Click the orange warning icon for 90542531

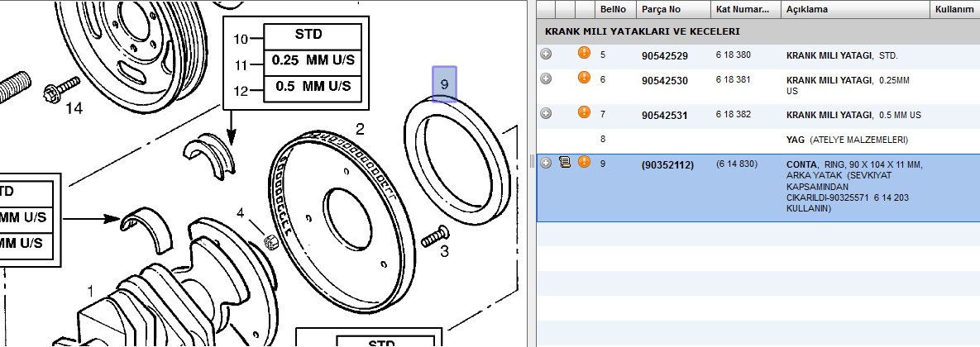pyautogui.click(x=585, y=112)
